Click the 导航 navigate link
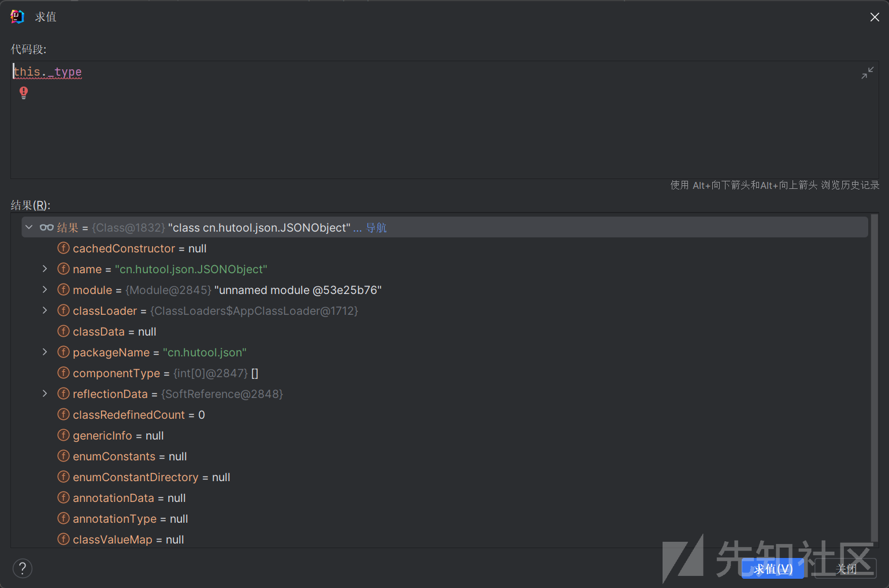Image resolution: width=889 pixels, height=588 pixels. pos(376,228)
